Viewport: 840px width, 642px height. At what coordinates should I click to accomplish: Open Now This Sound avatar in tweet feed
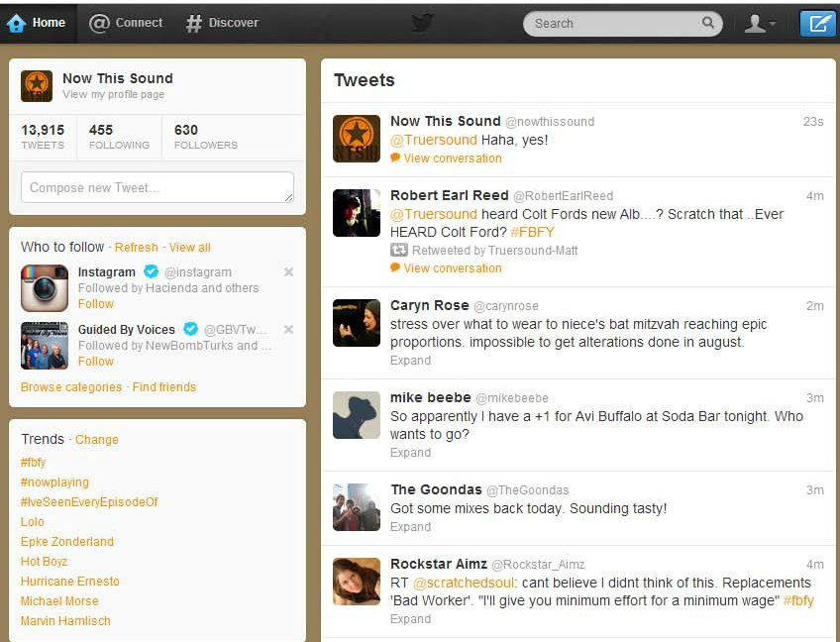[357, 139]
